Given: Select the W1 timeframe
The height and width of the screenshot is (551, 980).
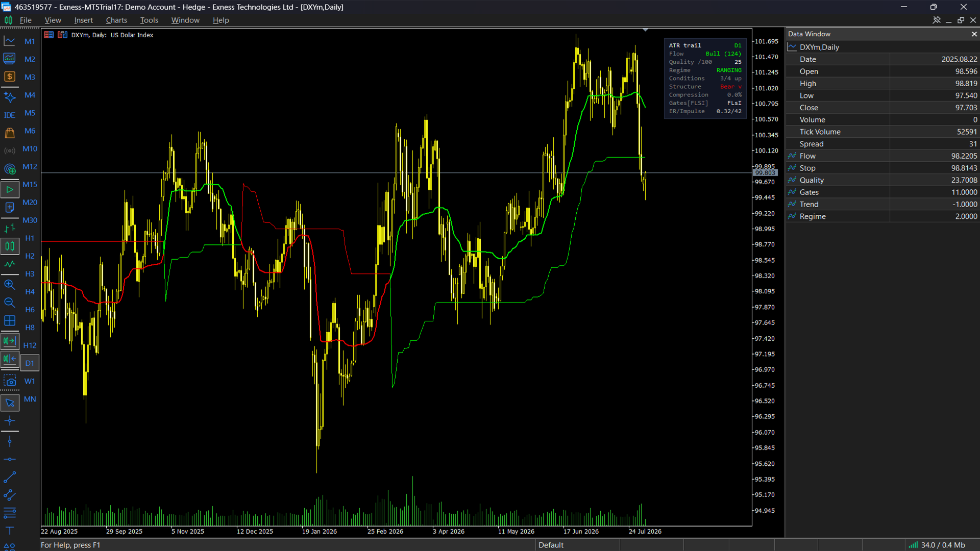Looking at the screenshot, I should click(30, 381).
